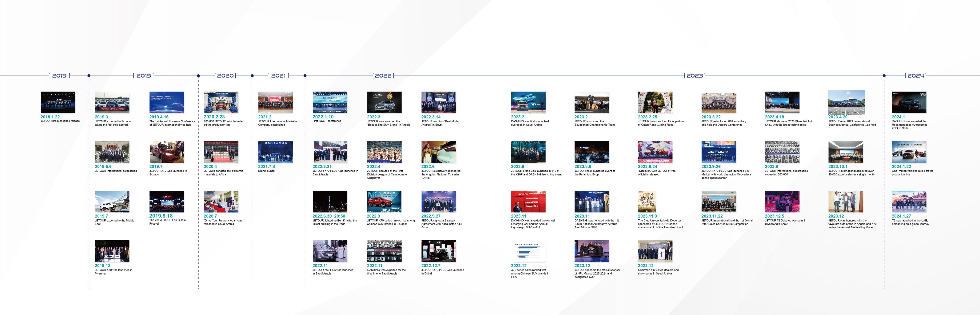Open the 2022.4 Campeonato Uruguayo team photo
This screenshot has width=980, height=315.
pyautogui.click(x=384, y=152)
